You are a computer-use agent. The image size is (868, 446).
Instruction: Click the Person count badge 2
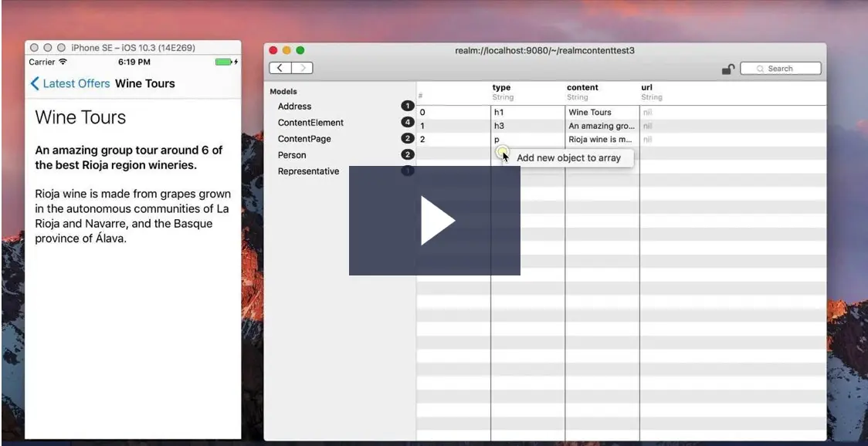pyautogui.click(x=408, y=155)
